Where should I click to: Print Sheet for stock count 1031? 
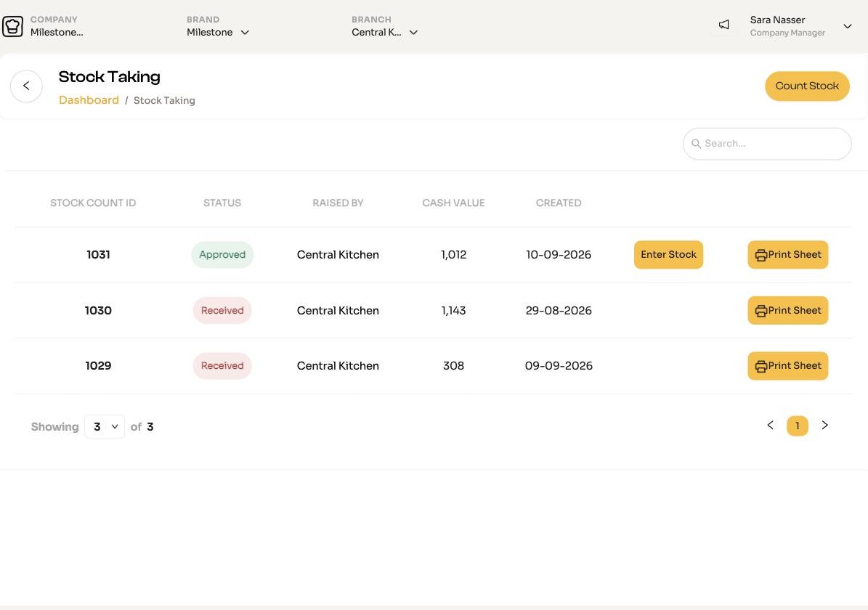click(x=787, y=255)
